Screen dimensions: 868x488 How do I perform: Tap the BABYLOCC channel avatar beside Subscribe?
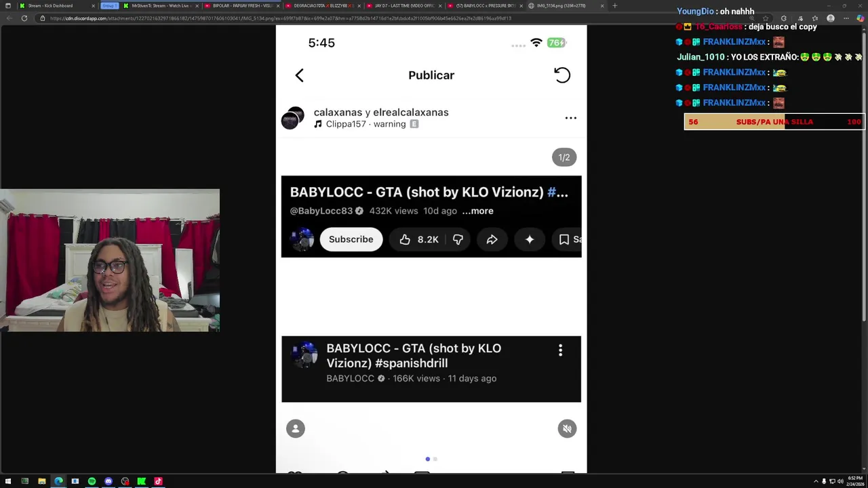302,239
